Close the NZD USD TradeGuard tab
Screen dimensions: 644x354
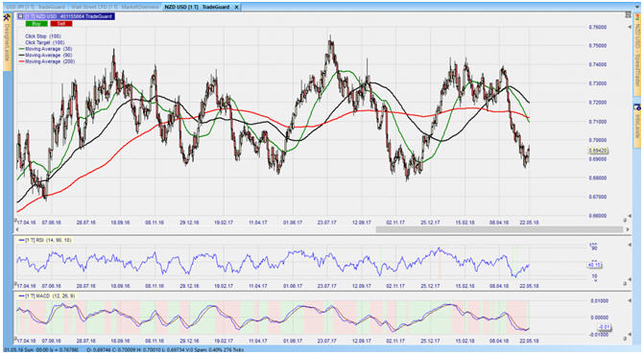coord(236,7)
